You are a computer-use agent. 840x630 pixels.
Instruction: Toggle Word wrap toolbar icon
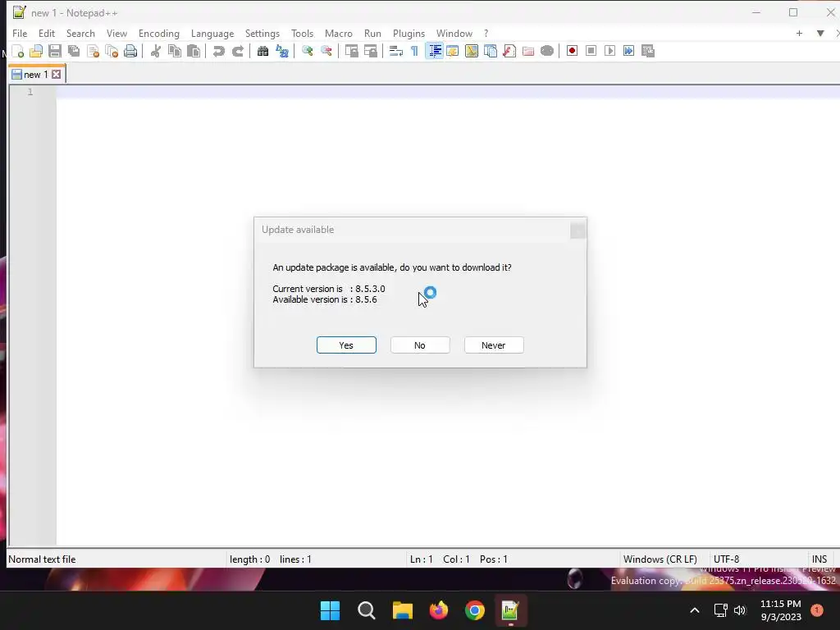click(x=395, y=51)
